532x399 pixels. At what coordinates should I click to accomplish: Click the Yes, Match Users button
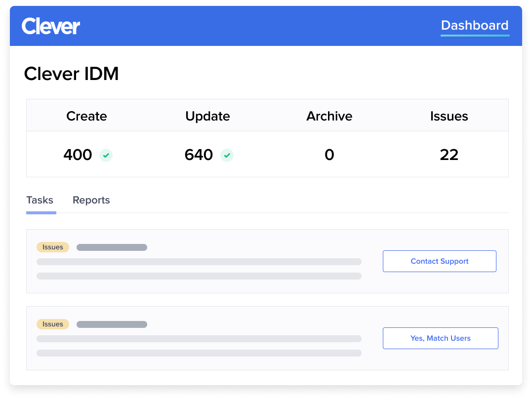pos(441,338)
